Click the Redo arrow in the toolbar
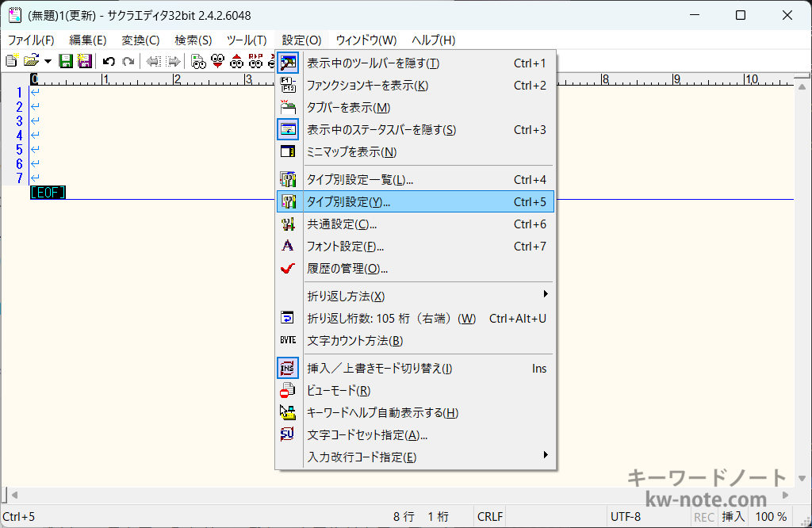Image resolution: width=812 pixels, height=528 pixels. [x=128, y=61]
